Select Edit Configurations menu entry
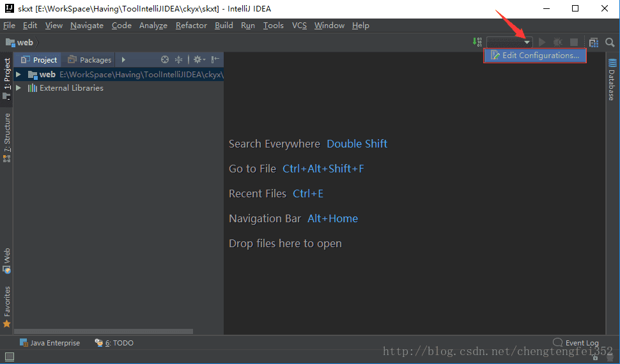620x364 pixels. point(534,56)
